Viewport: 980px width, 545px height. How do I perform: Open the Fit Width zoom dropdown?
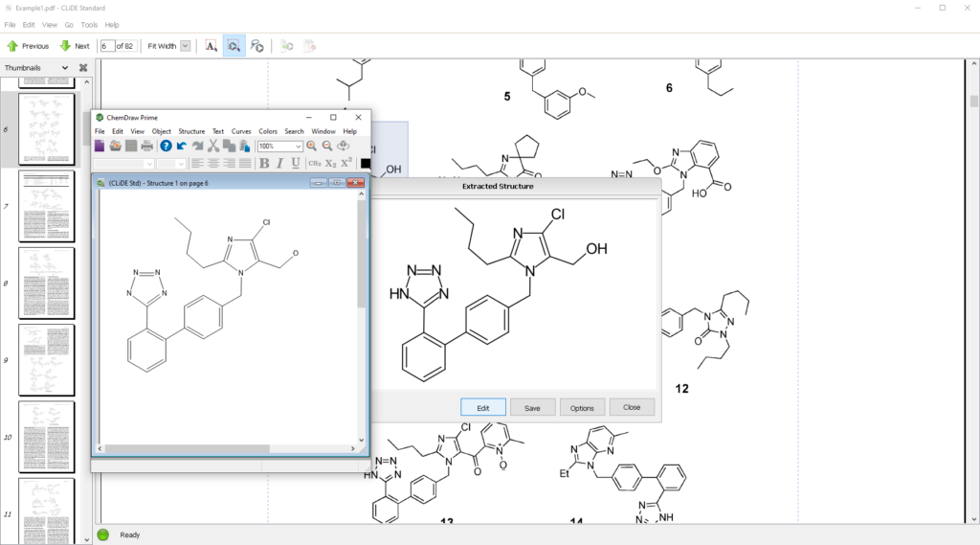pyautogui.click(x=185, y=46)
